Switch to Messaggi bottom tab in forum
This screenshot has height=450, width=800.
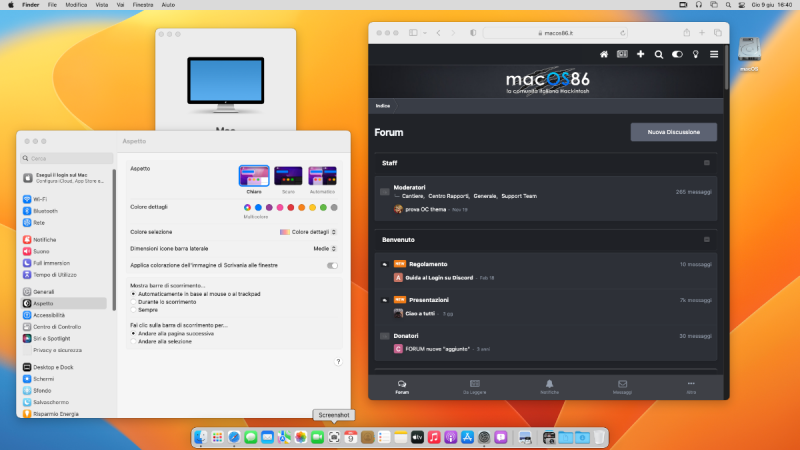coord(622,387)
